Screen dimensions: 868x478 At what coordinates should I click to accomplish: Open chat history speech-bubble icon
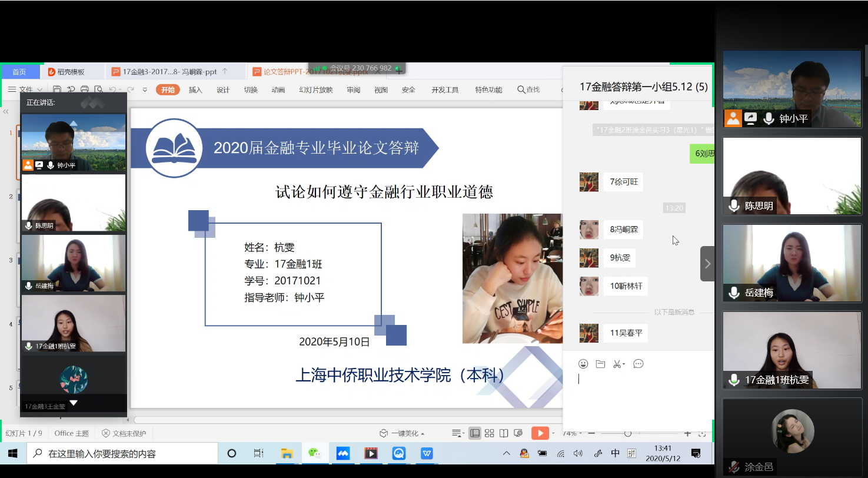[x=638, y=364]
